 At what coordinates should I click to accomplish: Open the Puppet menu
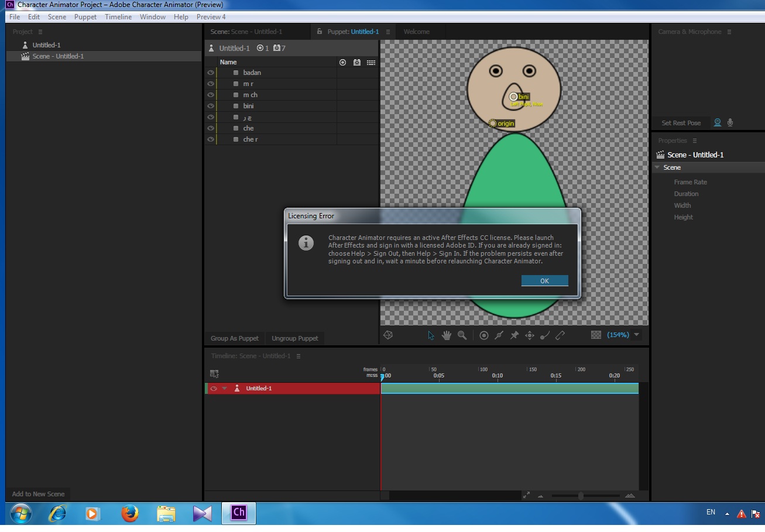85,17
